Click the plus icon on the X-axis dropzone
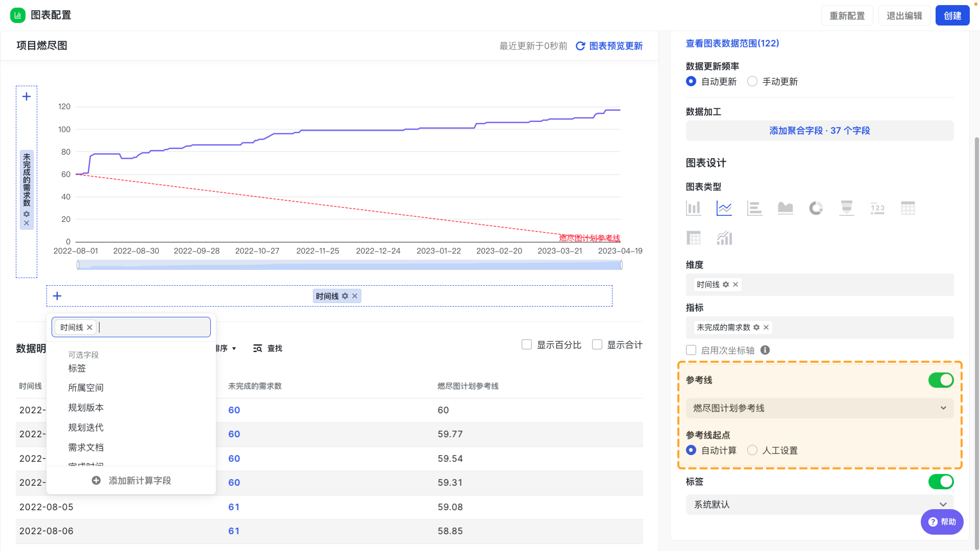 tap(57, 296)
